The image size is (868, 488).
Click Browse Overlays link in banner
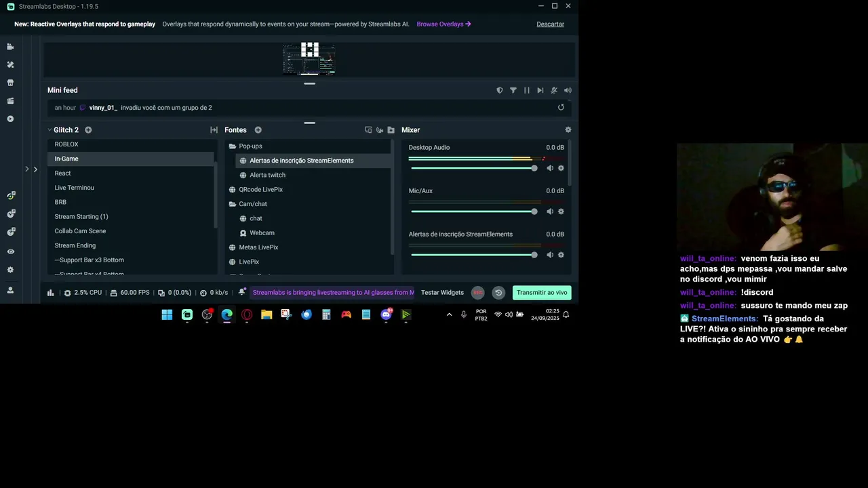point(443,24)
